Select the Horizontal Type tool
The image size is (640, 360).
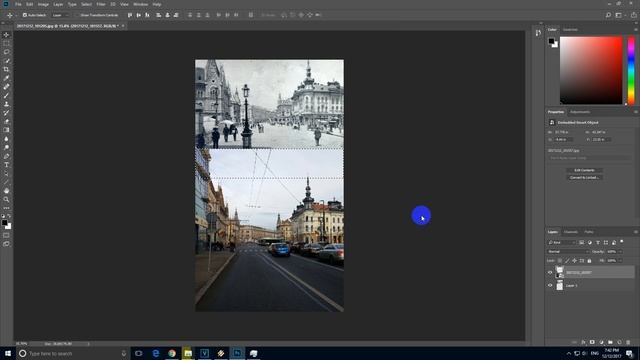pos(6,165)
